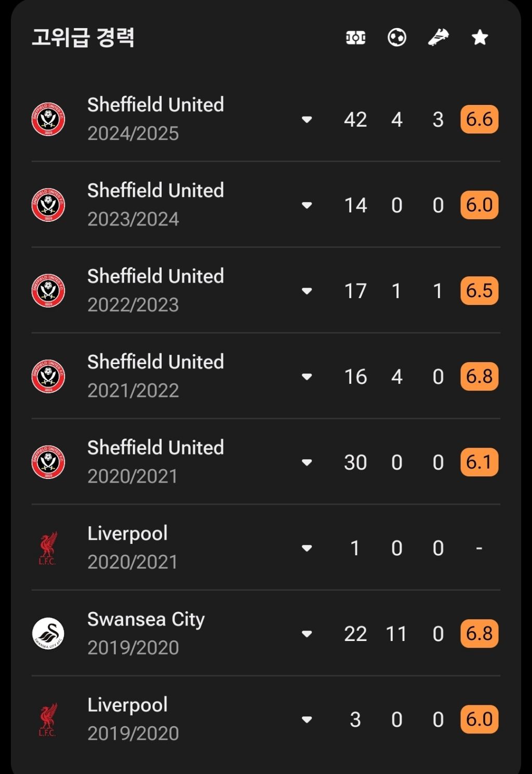Select the 6.8 rating for Swansea City

coord(479,633)
